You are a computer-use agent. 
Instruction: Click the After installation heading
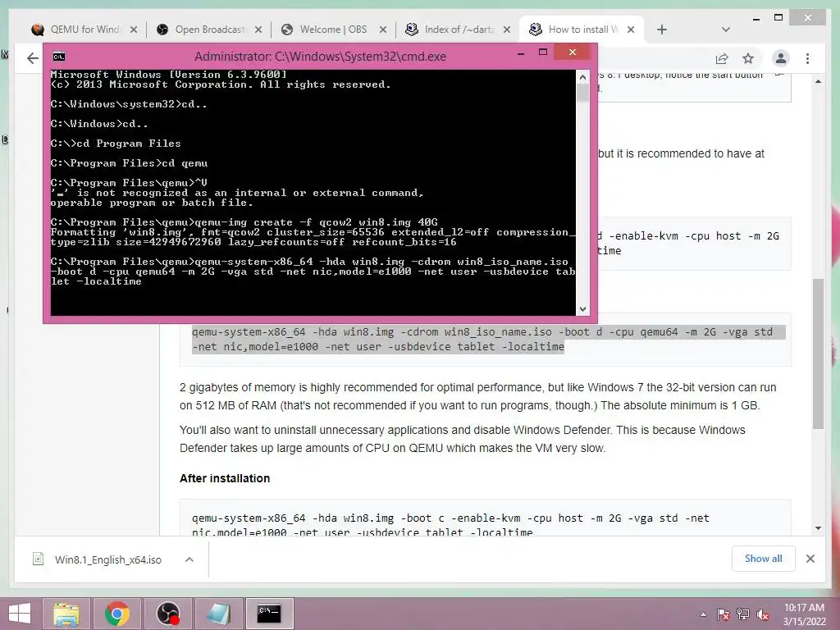[225, 478]
